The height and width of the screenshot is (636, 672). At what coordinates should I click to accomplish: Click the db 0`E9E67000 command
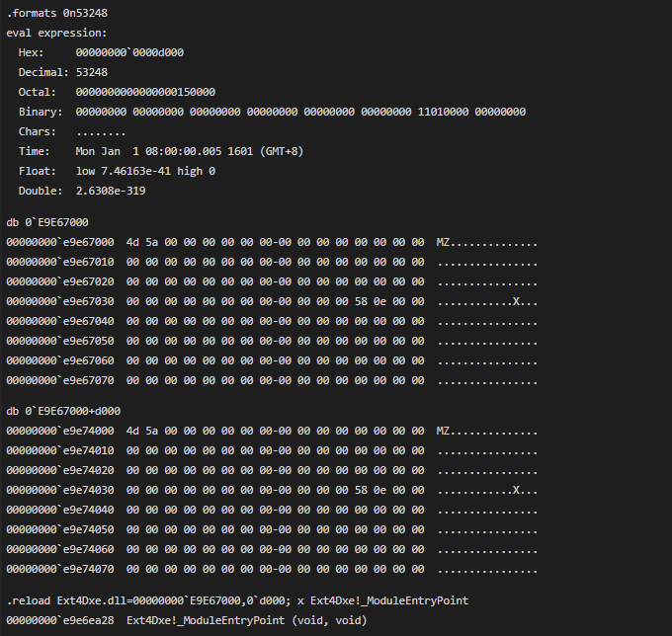click(47, 222)
